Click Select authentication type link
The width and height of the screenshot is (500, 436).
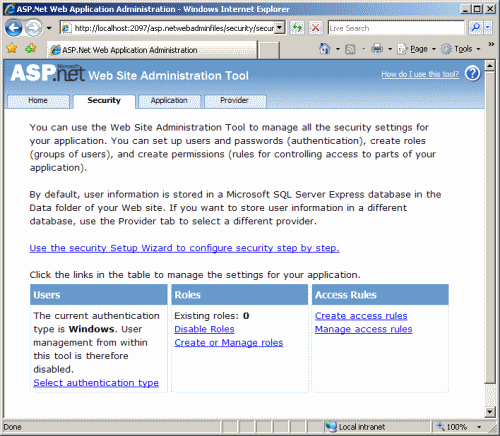pyautogui.click(x=96, y=383)
